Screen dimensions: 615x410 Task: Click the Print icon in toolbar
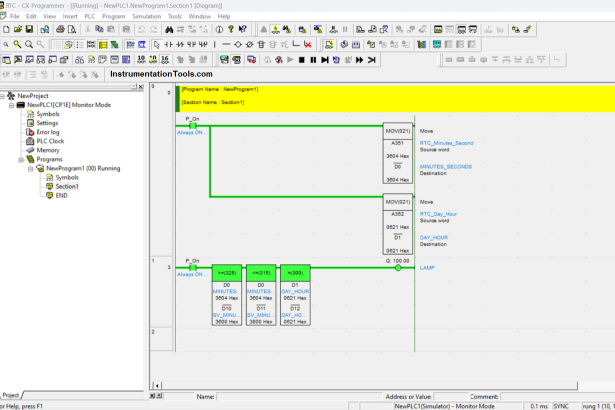61,30
